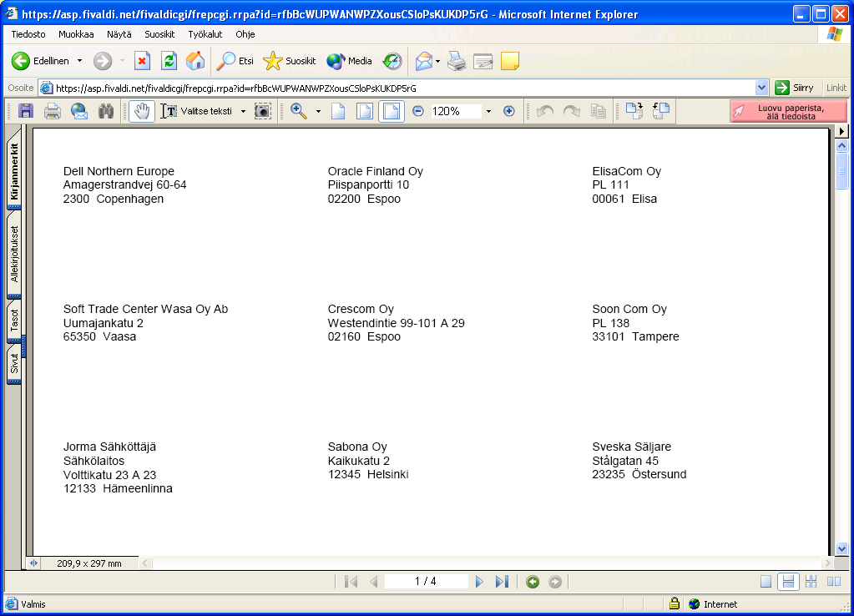
Task: Click the document pane scroll down arrow
Action: click(x=841, y=549)
